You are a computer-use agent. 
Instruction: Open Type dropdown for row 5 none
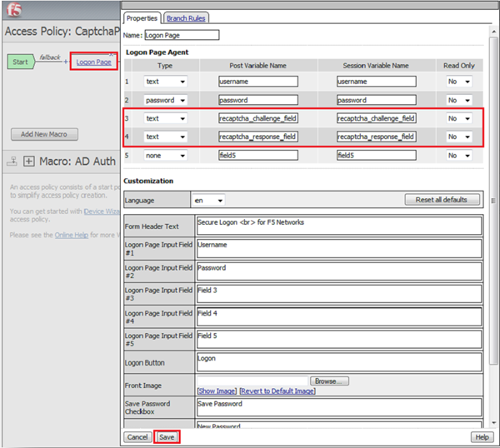[x=167, y=155]
